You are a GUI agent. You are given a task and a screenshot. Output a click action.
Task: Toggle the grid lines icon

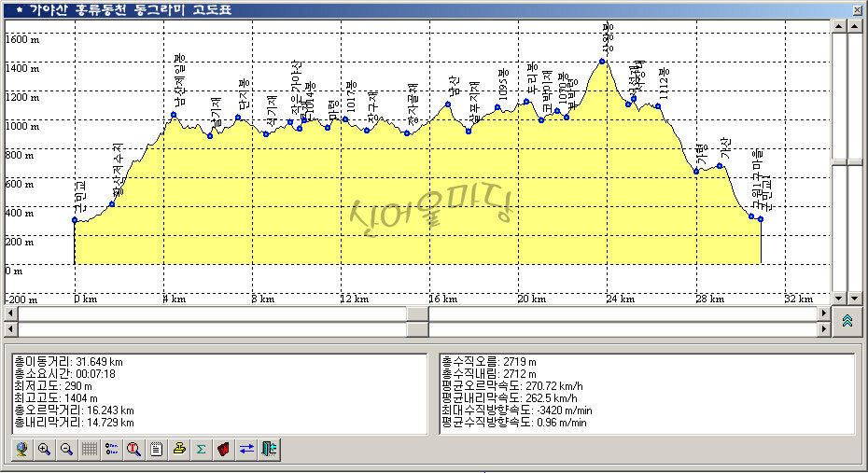89,450
